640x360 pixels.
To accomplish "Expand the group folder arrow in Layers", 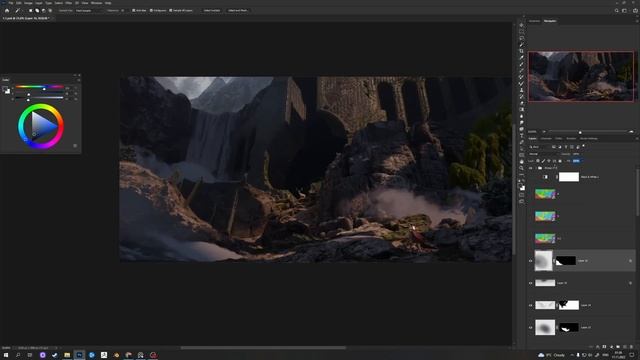I will pos(536,168).
